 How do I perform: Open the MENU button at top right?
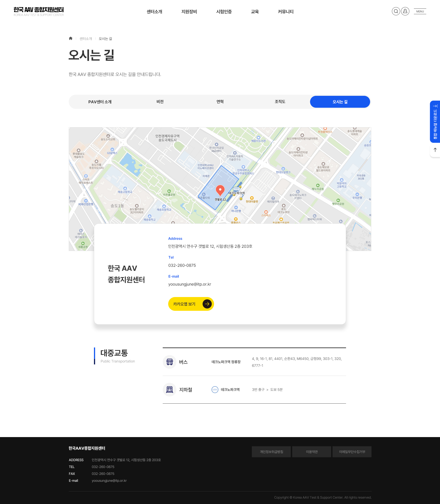point(420,11)
